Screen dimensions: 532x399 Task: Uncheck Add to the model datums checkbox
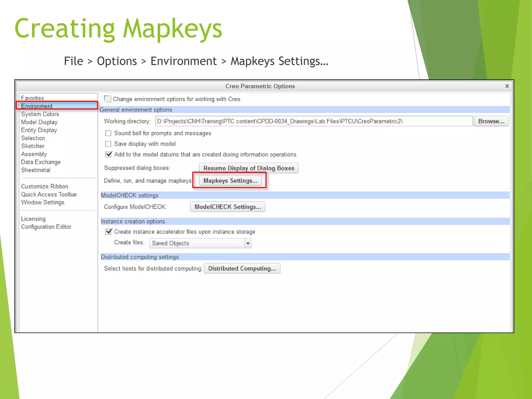click(x=109, y=154)
